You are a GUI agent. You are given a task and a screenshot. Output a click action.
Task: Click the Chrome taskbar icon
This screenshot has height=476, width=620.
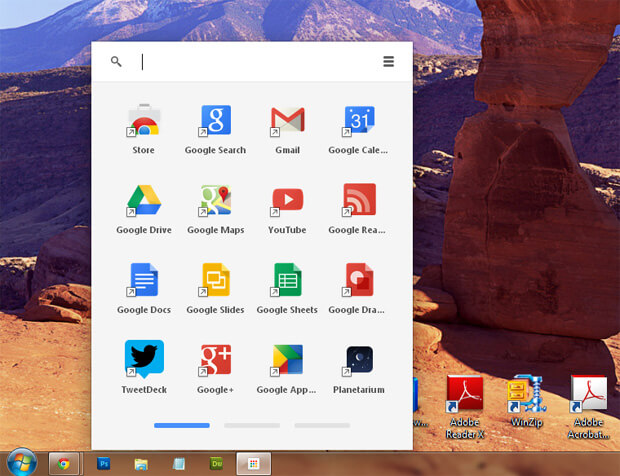[x=63, y=463]
